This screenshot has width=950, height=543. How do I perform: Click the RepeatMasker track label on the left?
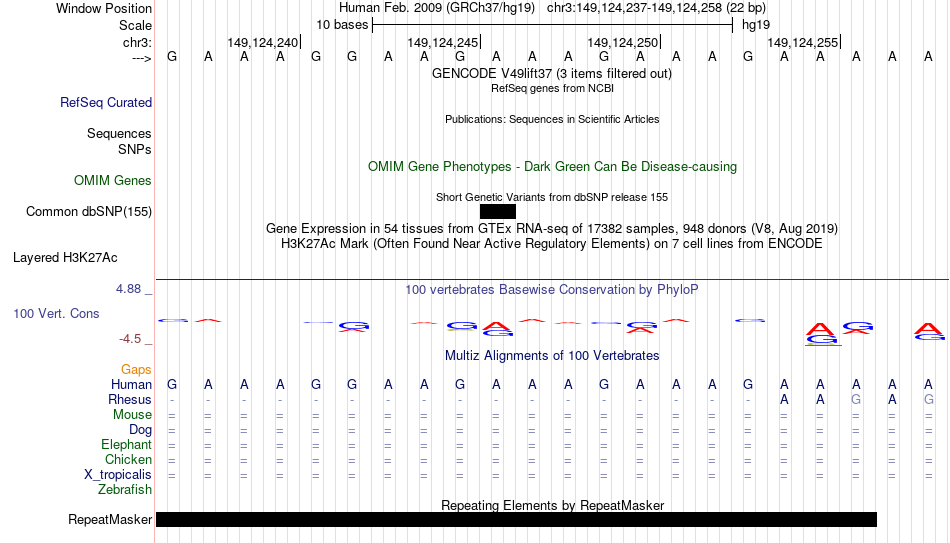point(110,519)
